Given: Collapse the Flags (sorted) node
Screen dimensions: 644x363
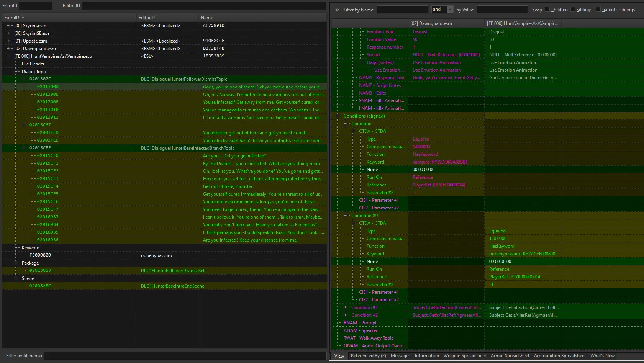Looking at the screenshot, I should (x=361, y=62).
